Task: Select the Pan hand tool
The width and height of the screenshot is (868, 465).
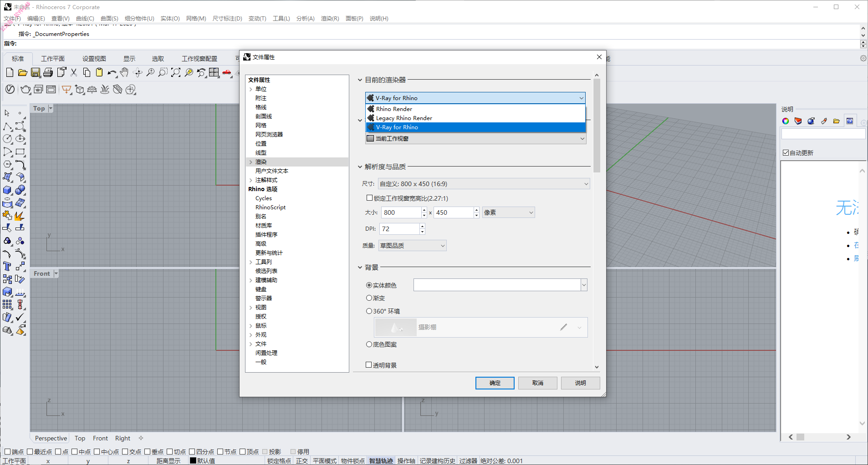Action: (x=124, y=73)
